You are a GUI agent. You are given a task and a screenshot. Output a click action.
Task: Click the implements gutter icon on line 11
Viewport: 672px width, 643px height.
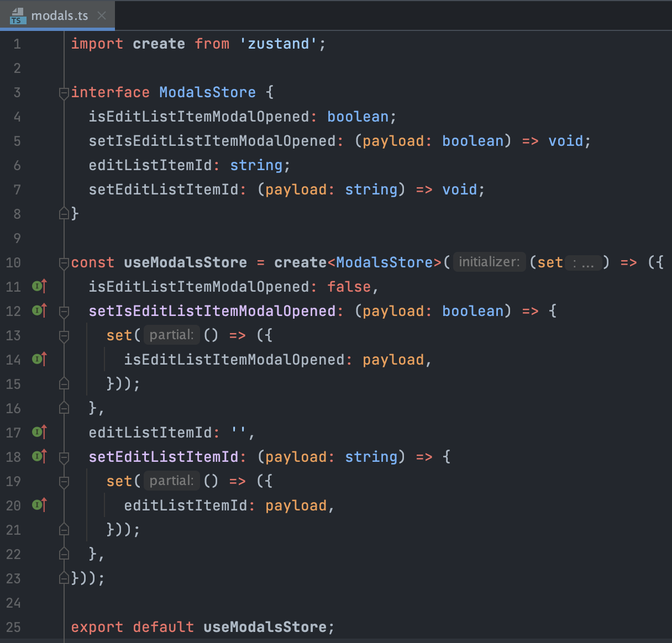[39, 286]
